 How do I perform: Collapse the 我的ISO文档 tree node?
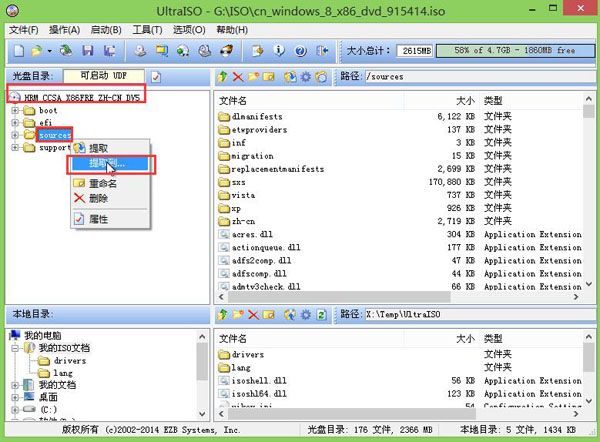15,348
